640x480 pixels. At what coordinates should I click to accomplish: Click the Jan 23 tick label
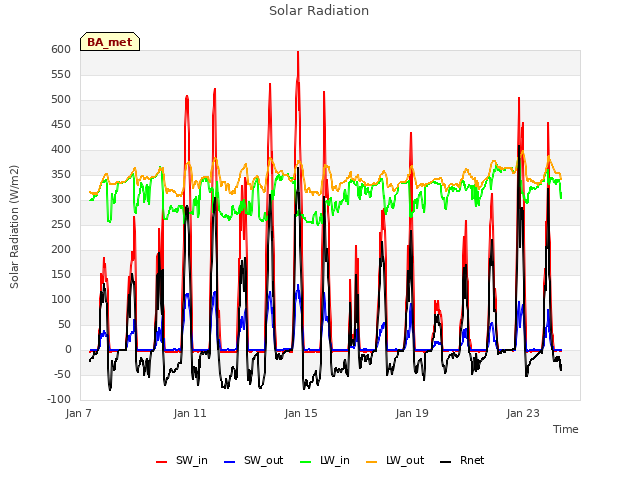pyautogui.click(x=523, y=413)
